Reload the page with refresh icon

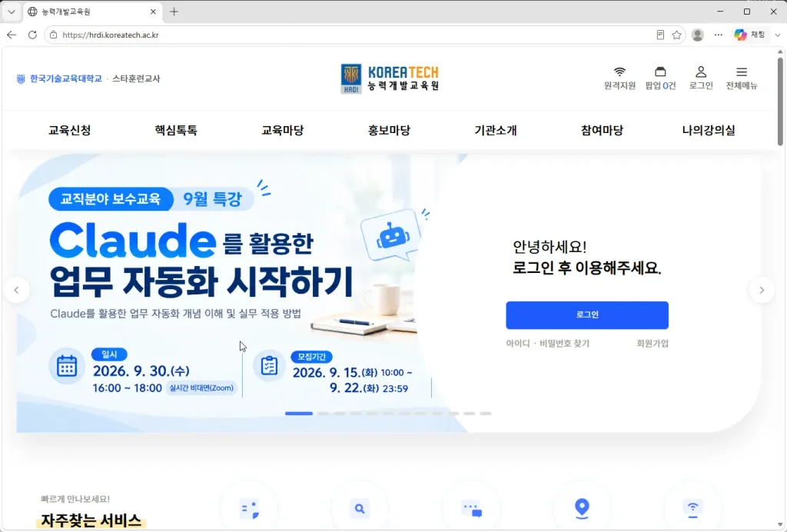pos(32,35)
